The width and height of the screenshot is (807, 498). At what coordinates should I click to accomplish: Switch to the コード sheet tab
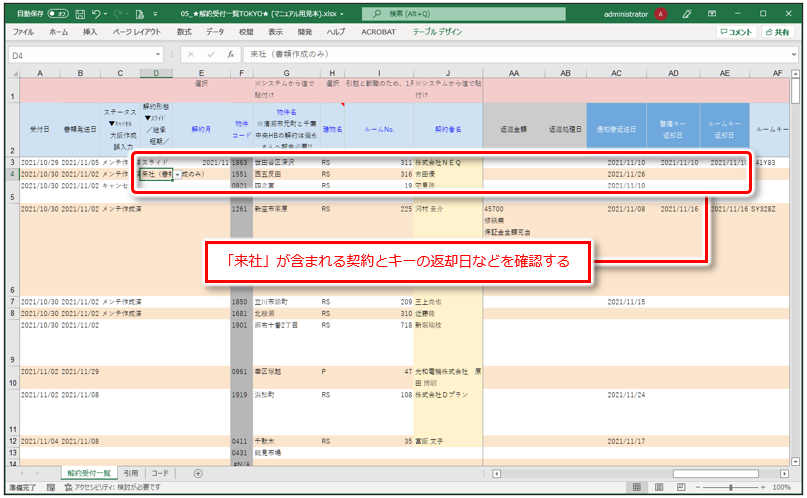[x=160, y=473]
